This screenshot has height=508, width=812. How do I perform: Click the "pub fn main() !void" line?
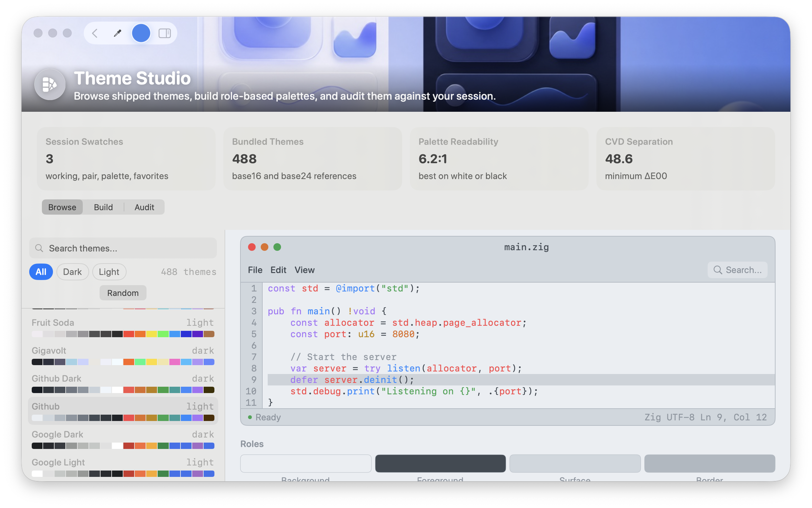click(327, 311)
